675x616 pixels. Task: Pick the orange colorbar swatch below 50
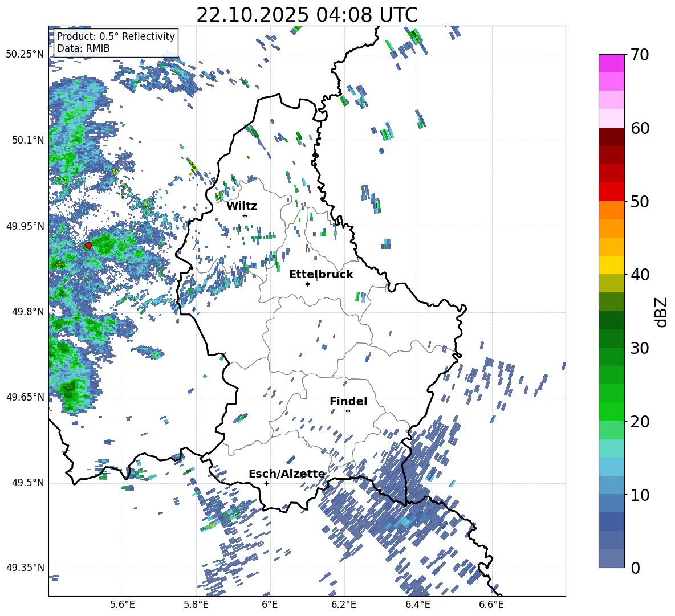[611, 210]
